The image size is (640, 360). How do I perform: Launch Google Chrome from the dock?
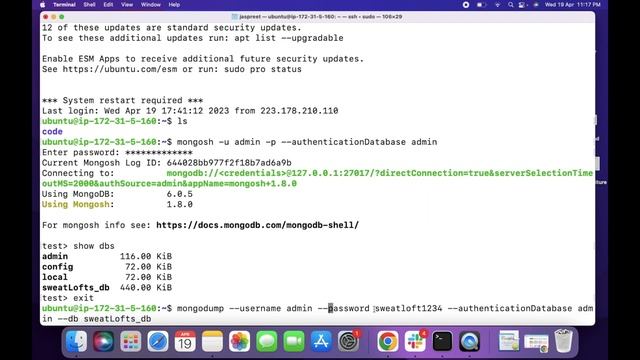point(388,341)
